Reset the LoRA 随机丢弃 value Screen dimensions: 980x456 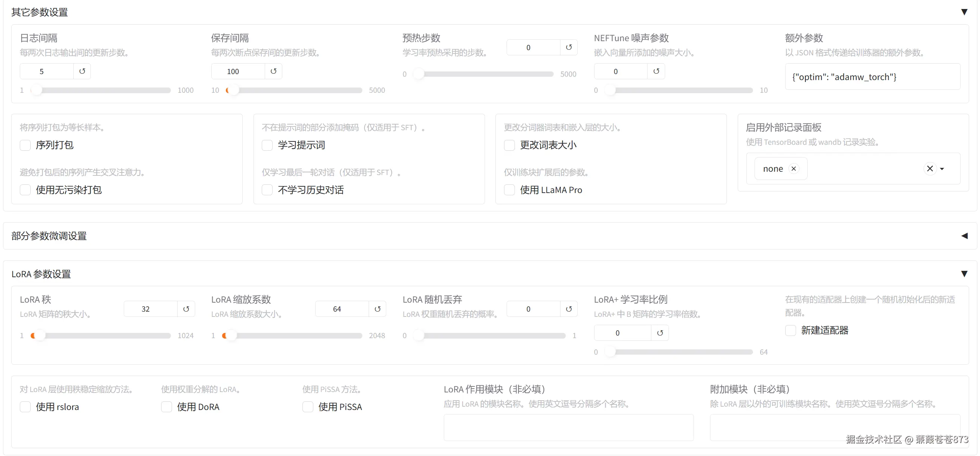click(x=568, y=309)
